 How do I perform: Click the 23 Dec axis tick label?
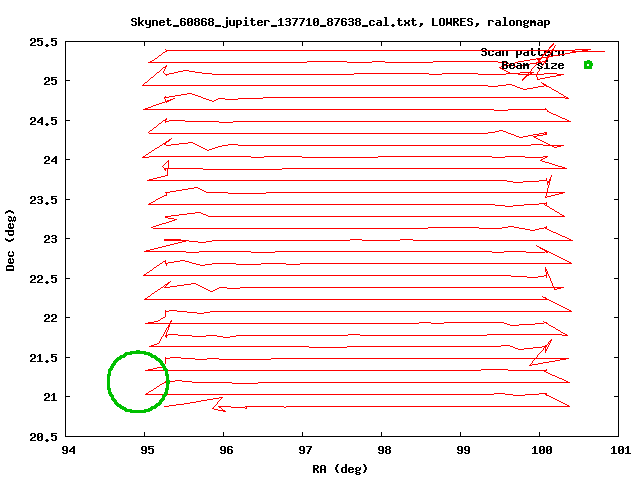[51, 239]
